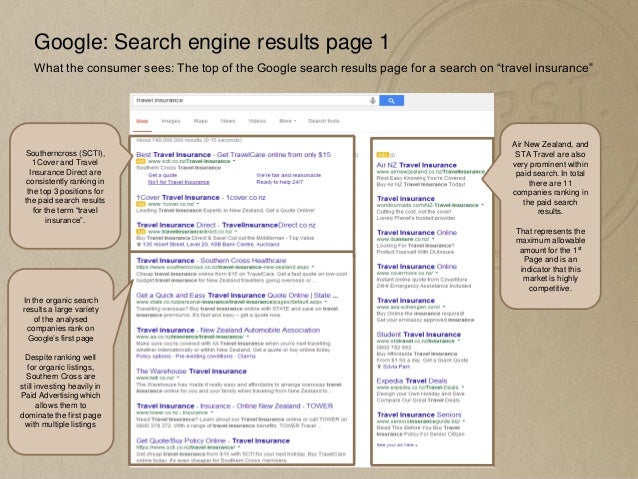
Task: Expand arrow beside www.twl.co.nz URL
Action: click(x=178, y=378)
